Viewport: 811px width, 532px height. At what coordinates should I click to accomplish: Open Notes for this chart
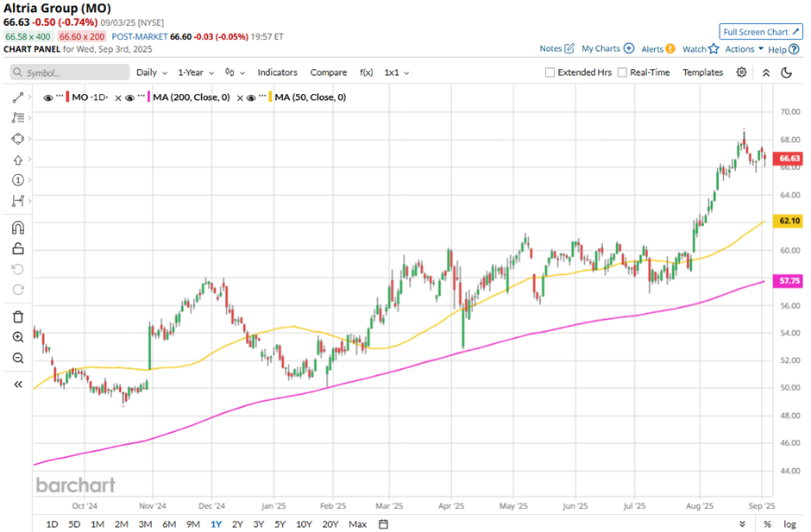(557, 48)
